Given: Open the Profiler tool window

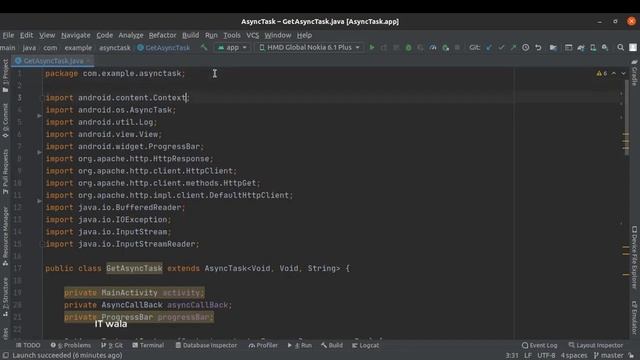Looking at the screenshot, I should tap(263, 345).
